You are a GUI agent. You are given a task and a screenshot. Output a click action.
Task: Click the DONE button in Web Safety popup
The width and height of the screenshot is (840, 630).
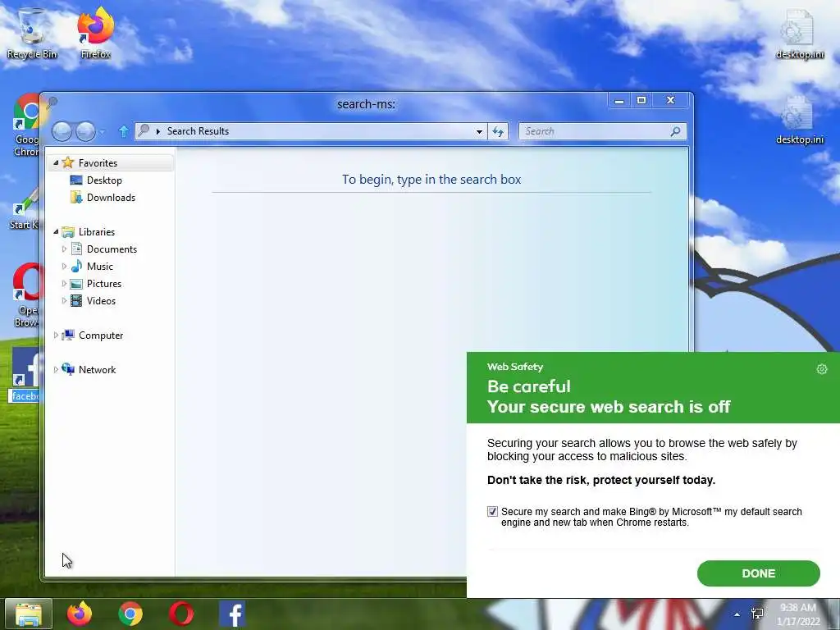758,573
